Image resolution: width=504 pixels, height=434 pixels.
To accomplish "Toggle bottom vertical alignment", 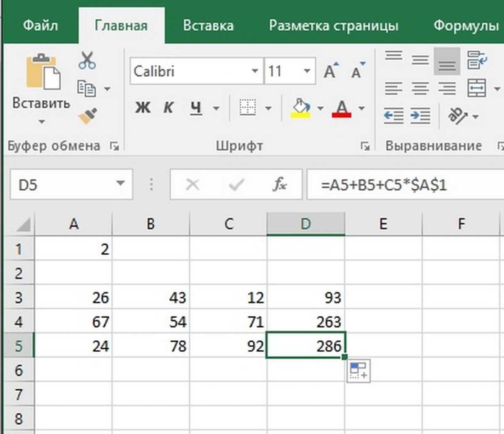I will (447, 61).
